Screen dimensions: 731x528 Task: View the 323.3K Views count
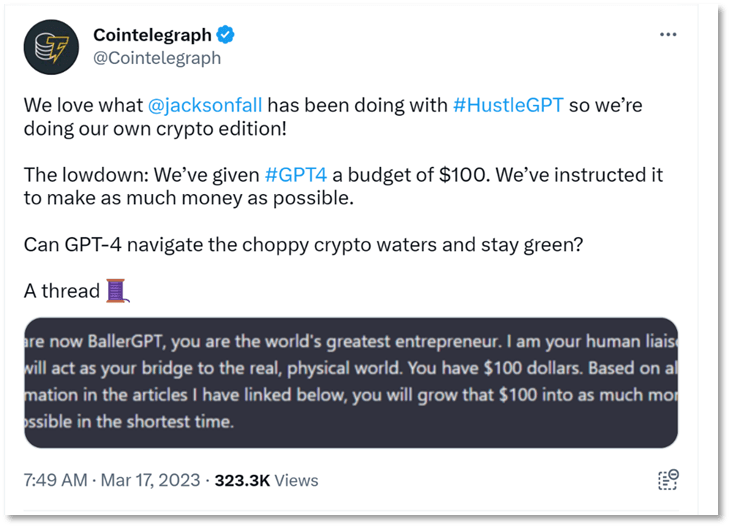click(268, 480)
